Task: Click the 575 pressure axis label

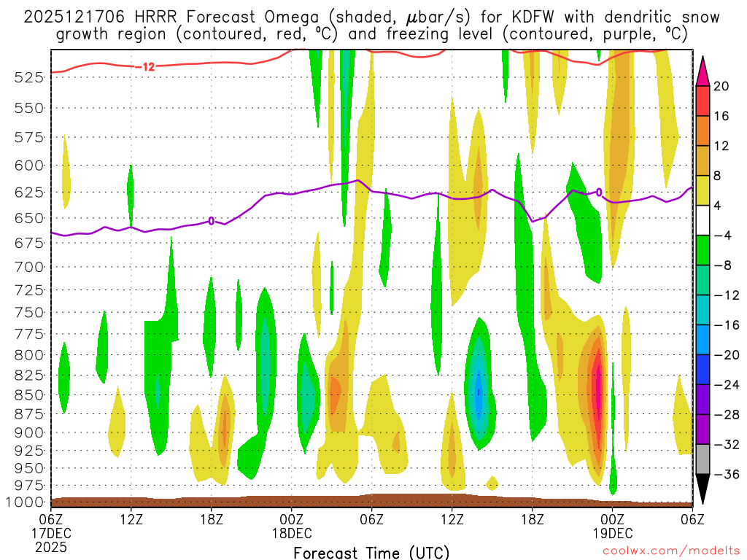Action: (x=29, y=138)
